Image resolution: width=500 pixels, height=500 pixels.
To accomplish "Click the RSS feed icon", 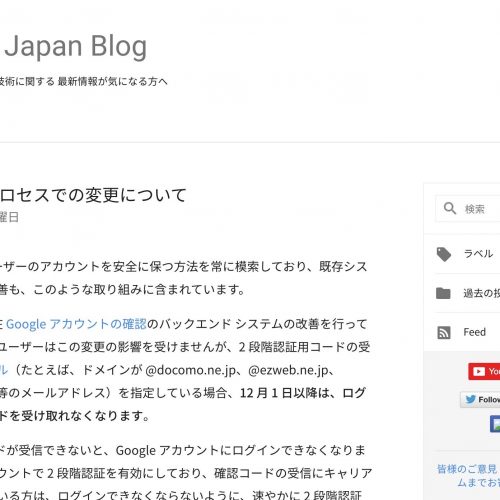I will click(x=444, y=332).
